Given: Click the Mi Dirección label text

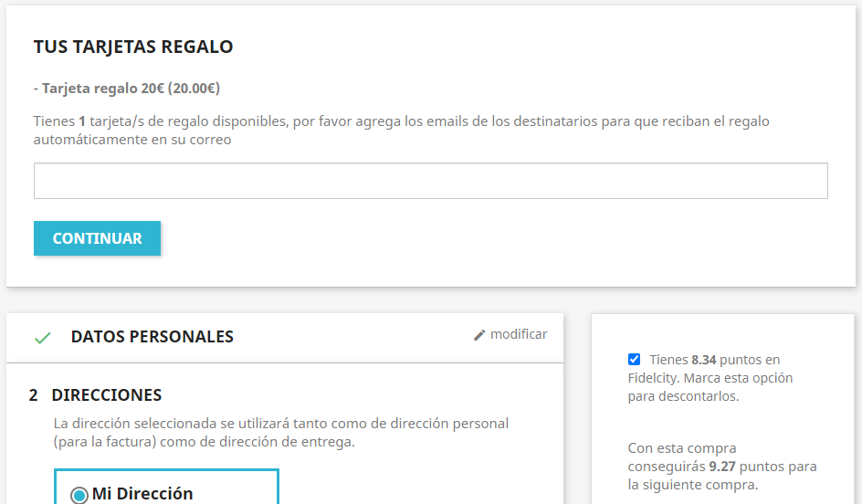Looking at the screenshot, I should click(x=142, y=494).
